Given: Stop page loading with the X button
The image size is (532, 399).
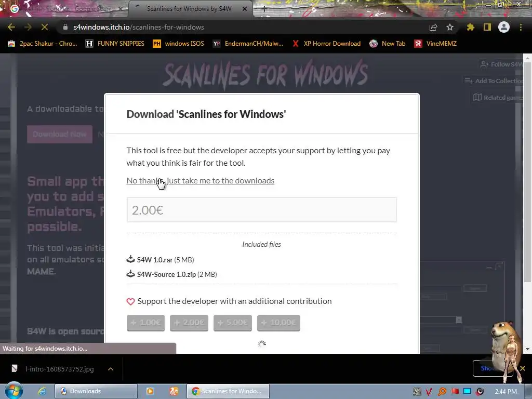Looking at the screenshot, I should point(45,27).
